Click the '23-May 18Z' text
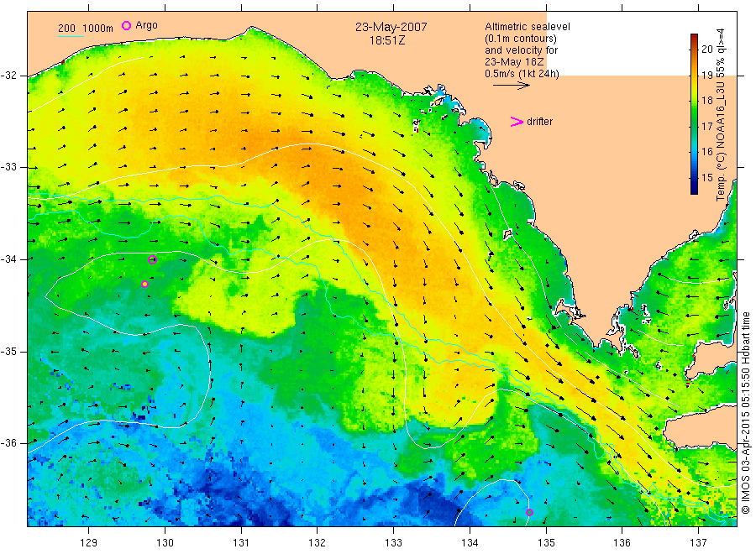This screenshot has height=554, width=756. (514, 62)
